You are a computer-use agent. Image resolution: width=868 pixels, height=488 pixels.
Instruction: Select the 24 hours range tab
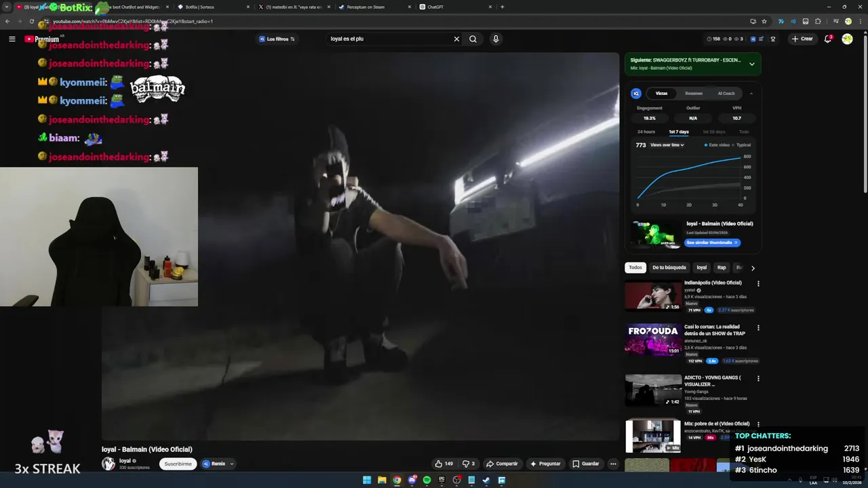[x=646, y=131]
